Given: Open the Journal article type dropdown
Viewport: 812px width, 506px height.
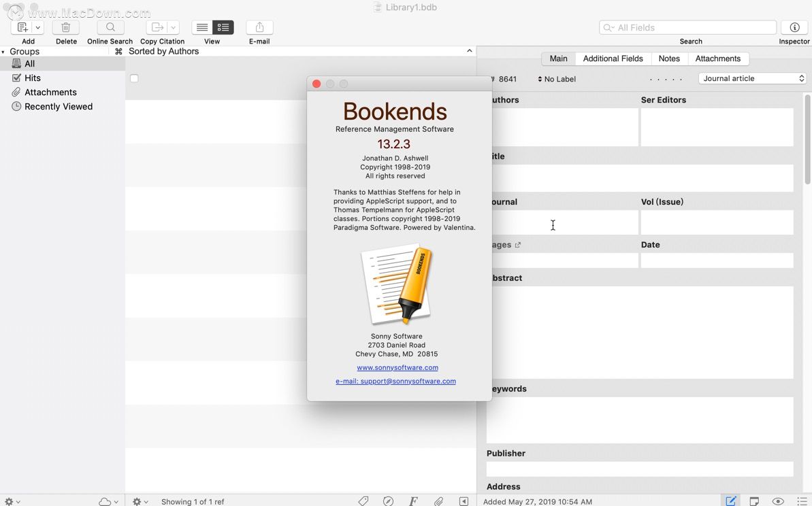Looking at the screenshot, I should pos(753,78).
